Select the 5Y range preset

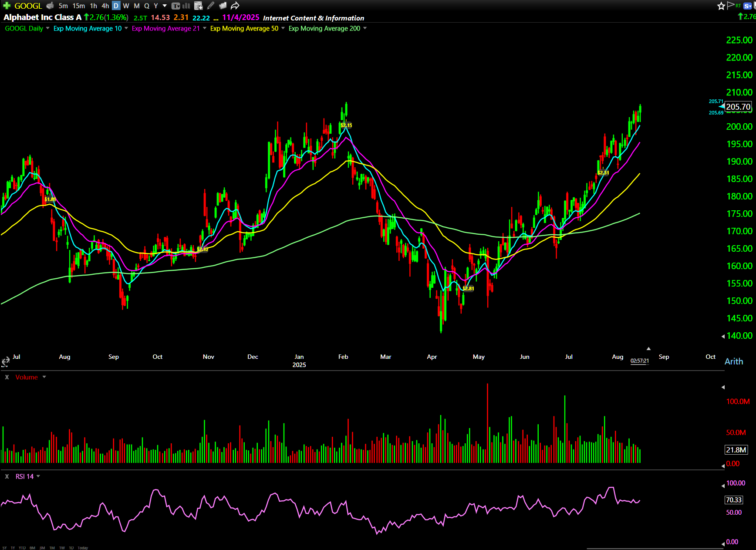click(x=4, y=548)
